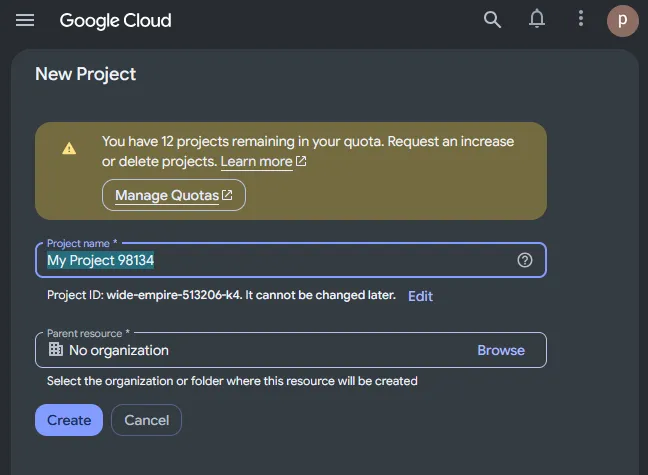648x475 pixels.
Task: Open the three-dot more options menu
Action: 581,19
